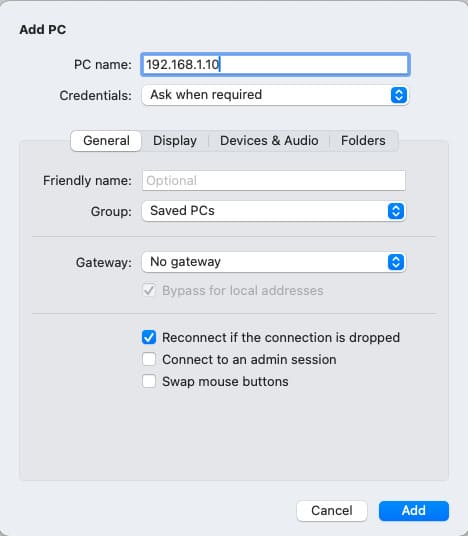Click the Gateway: field label
The height and width of the screenshot is (536, 468).
pyautogui.click(x=104, y=263)
